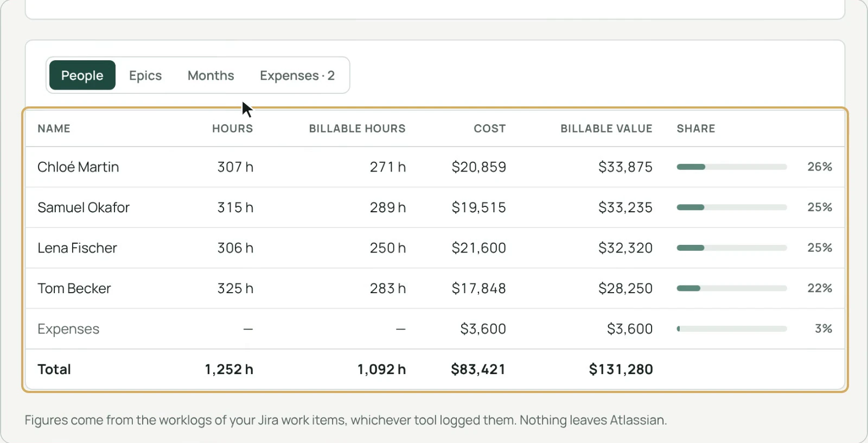The width and height of the screenshot is (868, 443).
Task: Click Lena Fischer's 250 h billable hours
Action: click(x=388, y=248)
